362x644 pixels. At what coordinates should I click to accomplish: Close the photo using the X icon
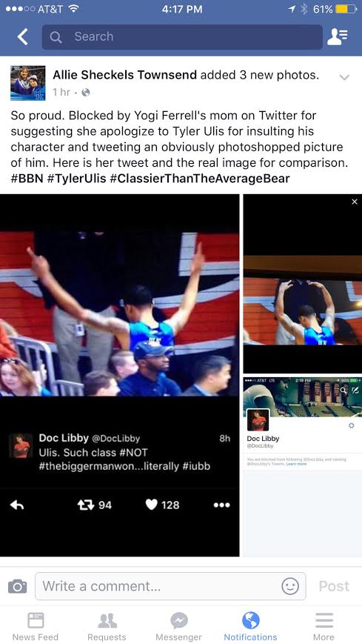tap(355, 202)
